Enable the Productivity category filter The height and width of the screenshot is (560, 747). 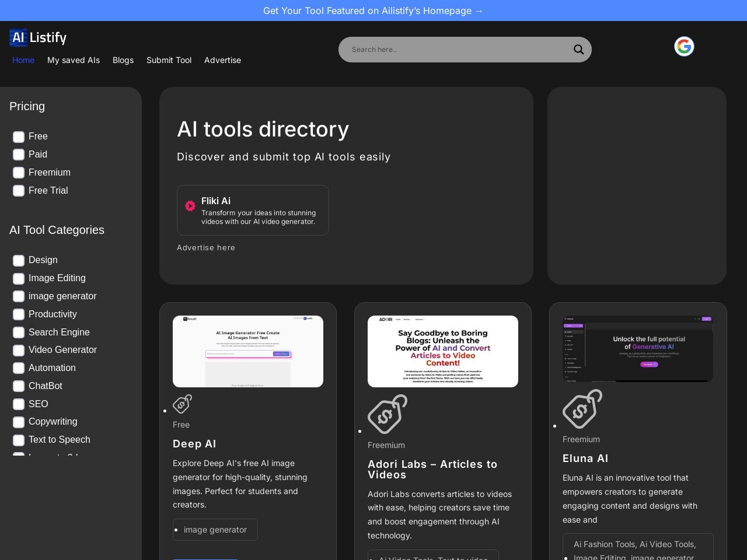pyautogui.click(x=19, y=314)
